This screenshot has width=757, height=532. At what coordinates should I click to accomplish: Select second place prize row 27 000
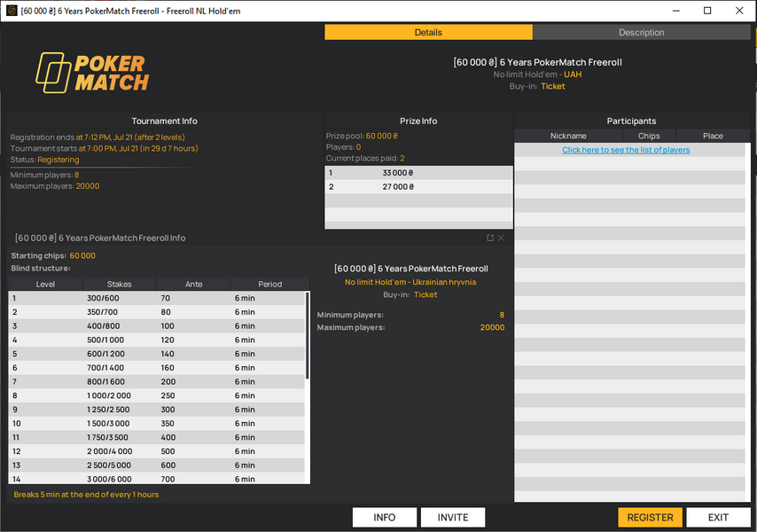tap(418, 187)
